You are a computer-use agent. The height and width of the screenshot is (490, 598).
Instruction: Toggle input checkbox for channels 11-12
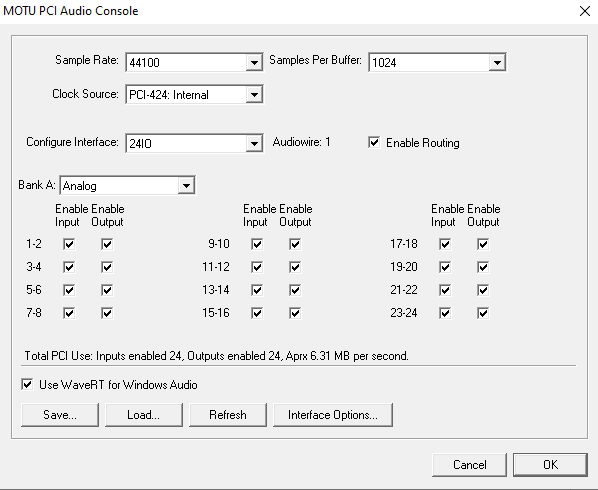point(257,267)
